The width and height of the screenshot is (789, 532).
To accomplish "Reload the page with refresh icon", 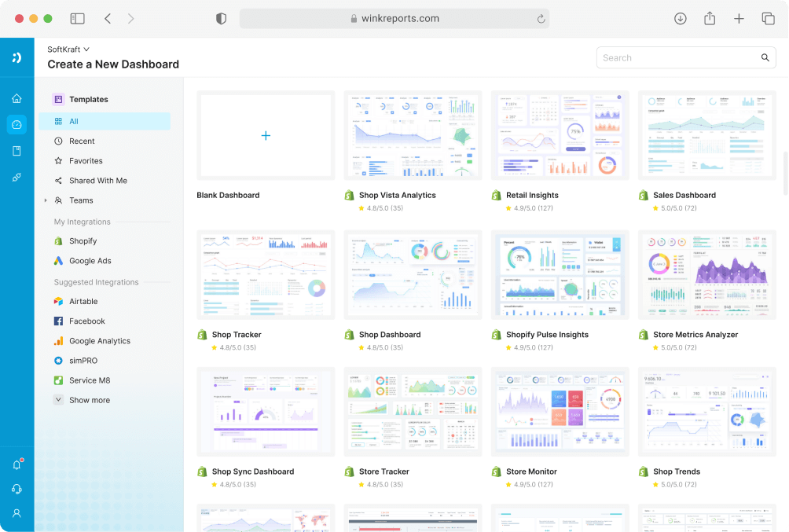I will coord(541,19).
